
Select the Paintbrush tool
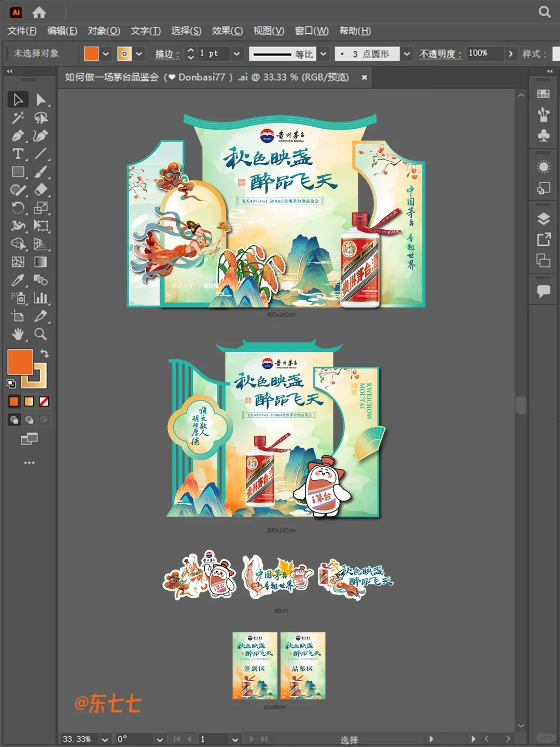[x=41, y=172]
